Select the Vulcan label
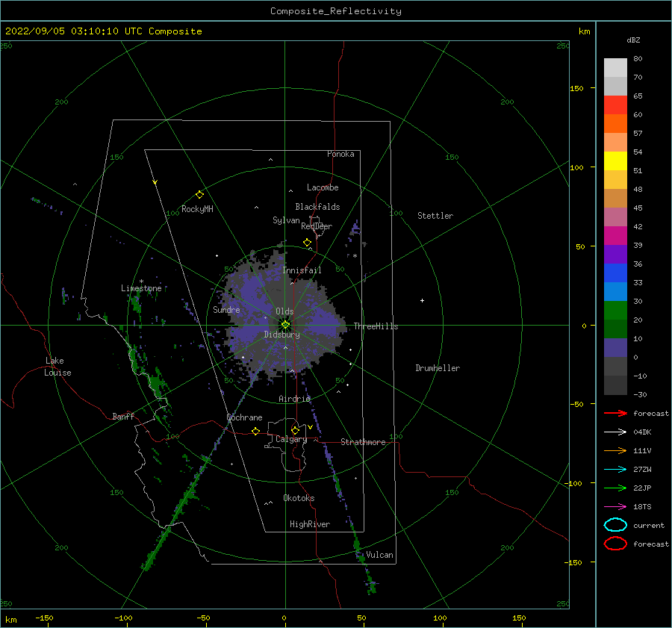Screen dimensions: 672x628 379,555
